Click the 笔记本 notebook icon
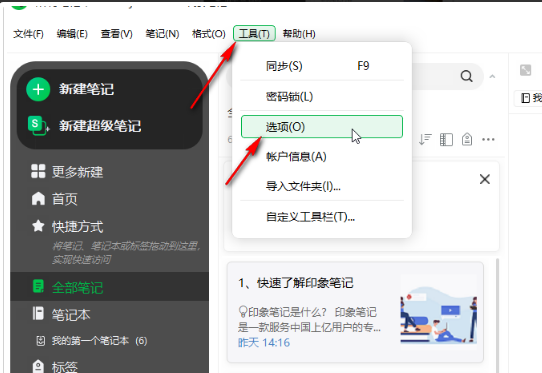542x373 pixels. pos(38,314)
